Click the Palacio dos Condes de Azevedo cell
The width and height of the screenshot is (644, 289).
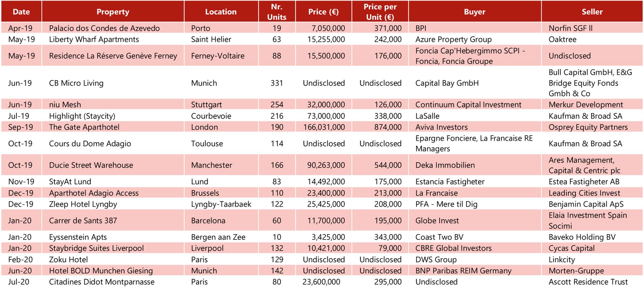pos(104,28)
